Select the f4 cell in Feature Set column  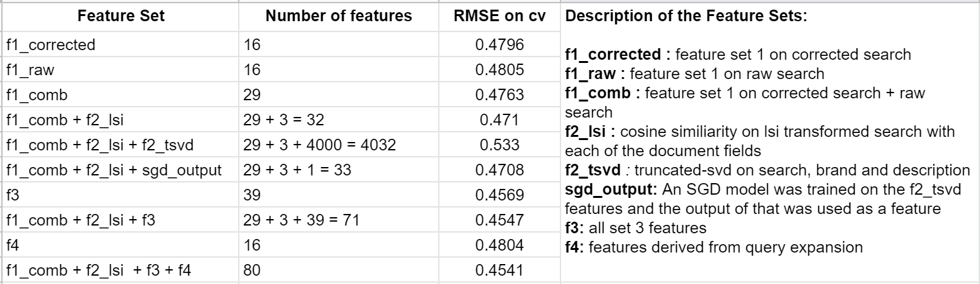tap(12, 245)
